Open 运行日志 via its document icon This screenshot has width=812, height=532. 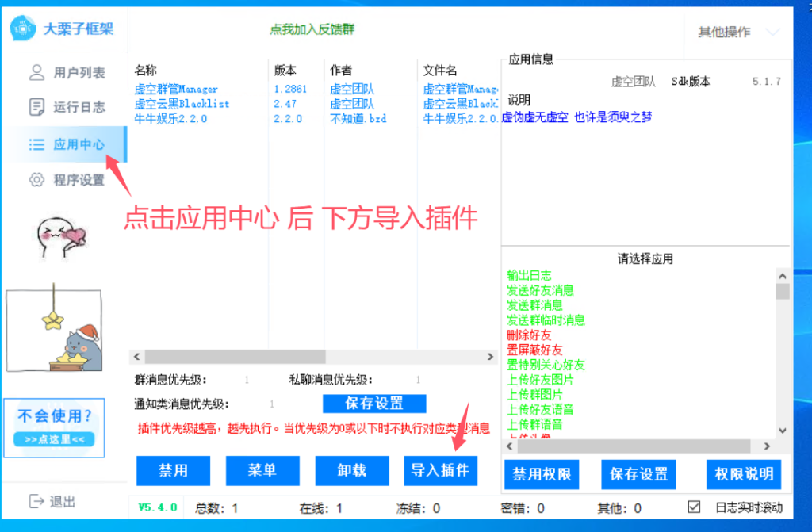click(36, 107)
